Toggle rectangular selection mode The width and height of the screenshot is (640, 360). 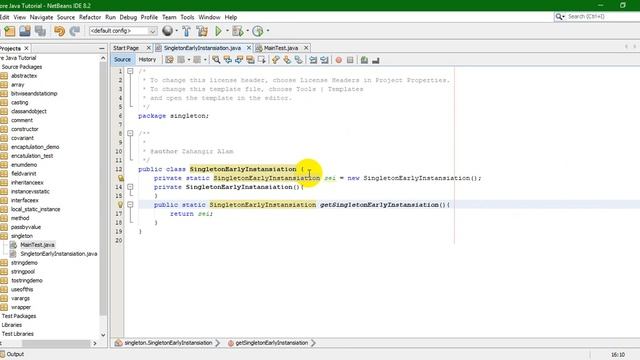point(262,60)
